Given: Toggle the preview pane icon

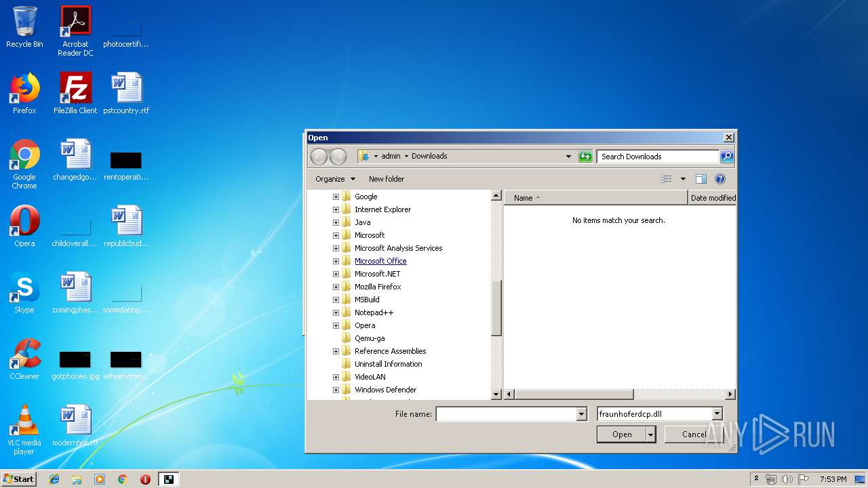Looking at the screenshot, I should (x=701, y=179).
